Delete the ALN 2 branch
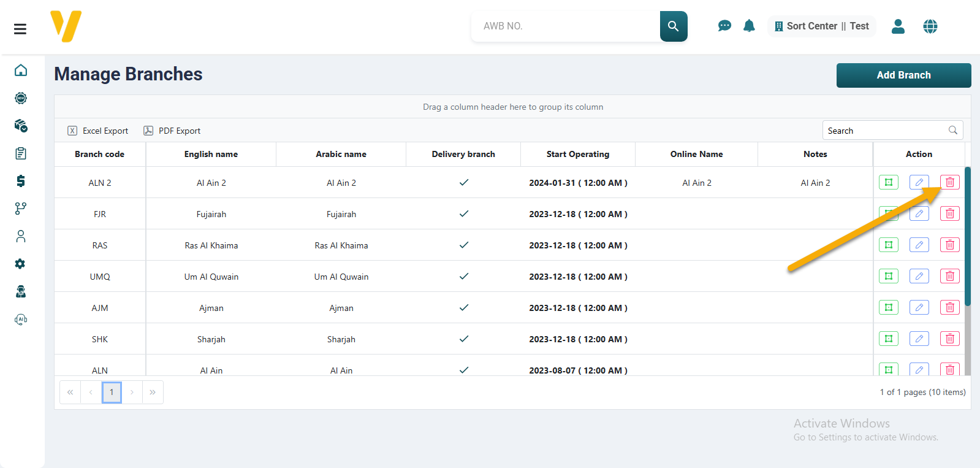Screen dimensions: 980x468 click(949, 182)
